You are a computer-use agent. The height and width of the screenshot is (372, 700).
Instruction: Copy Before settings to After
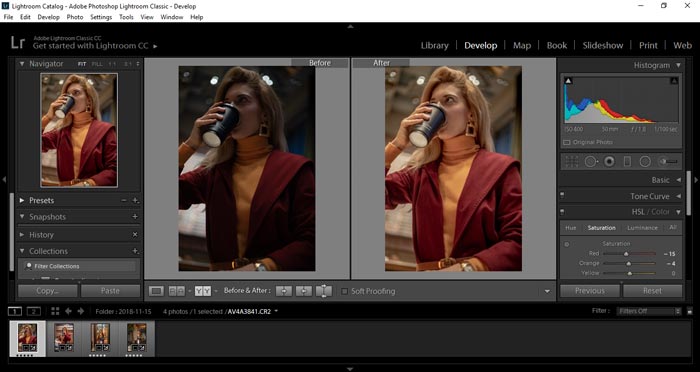pyautogui.click(x=283, y=291)
